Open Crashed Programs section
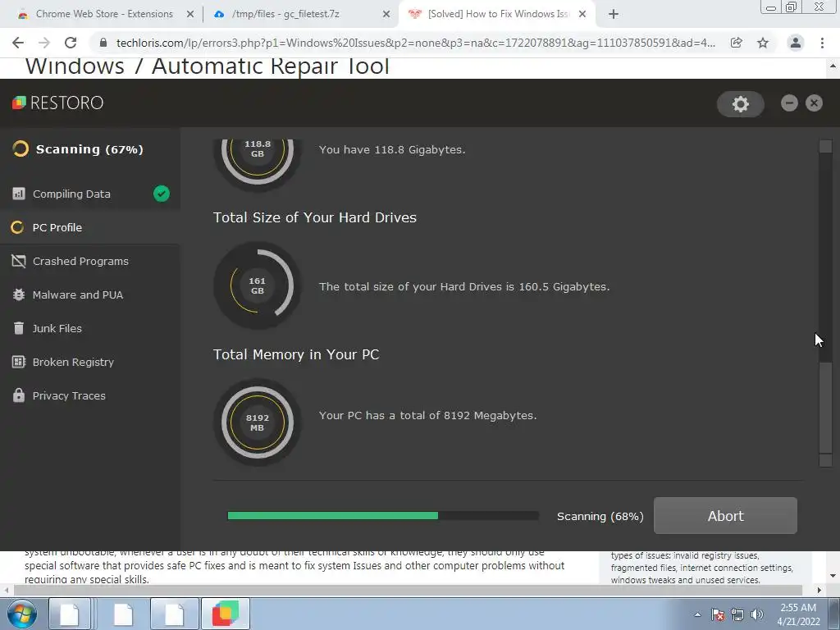 point(90,261)
